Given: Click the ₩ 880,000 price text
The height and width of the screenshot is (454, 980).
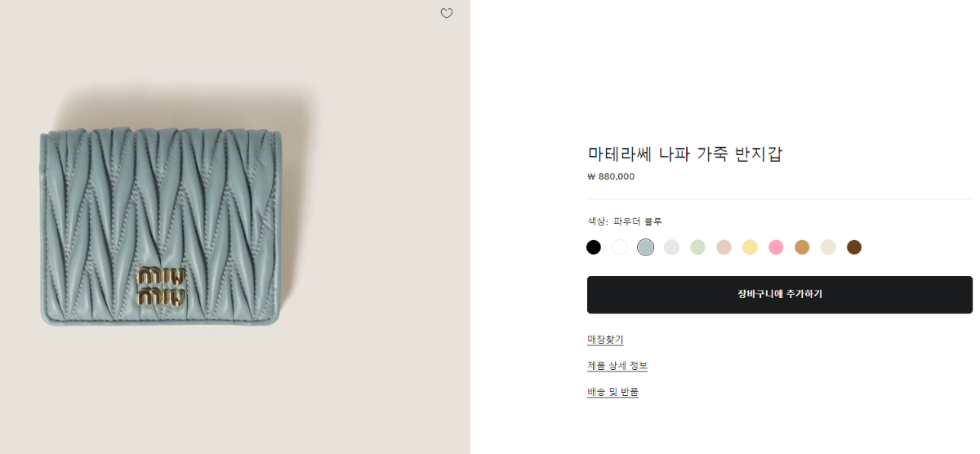Looking at the screenshot, I should (x=611, y=176).
